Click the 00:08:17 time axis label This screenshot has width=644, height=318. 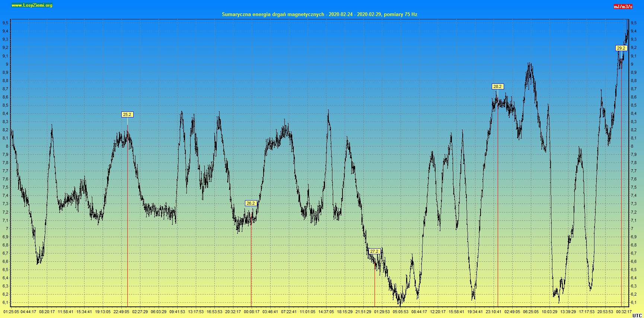pyautogui.click(x=252, y=312)
